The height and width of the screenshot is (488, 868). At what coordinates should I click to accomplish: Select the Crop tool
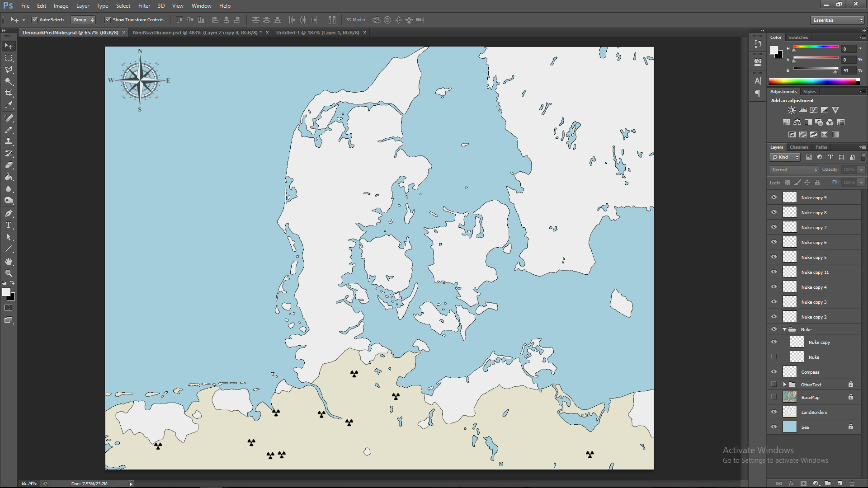(x=9, y=93)
